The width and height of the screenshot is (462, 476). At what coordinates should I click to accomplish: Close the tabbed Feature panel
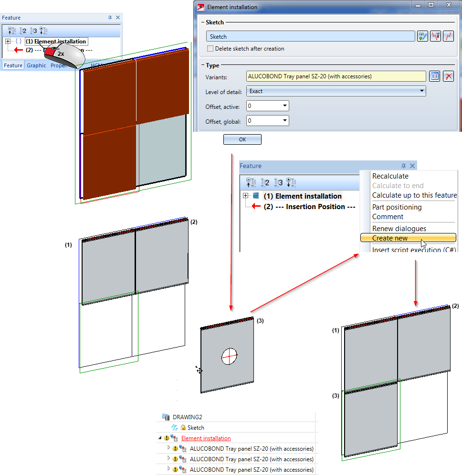118,18
